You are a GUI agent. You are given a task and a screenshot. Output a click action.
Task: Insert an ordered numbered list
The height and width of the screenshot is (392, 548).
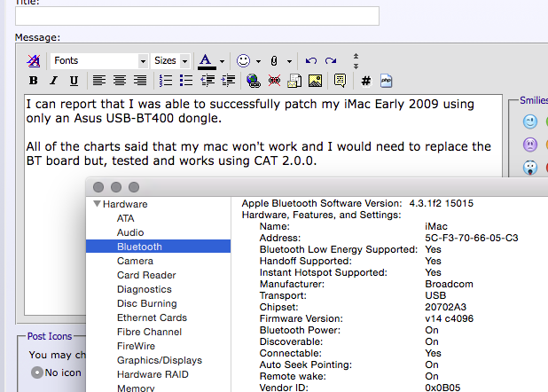[x=166, y=81]
